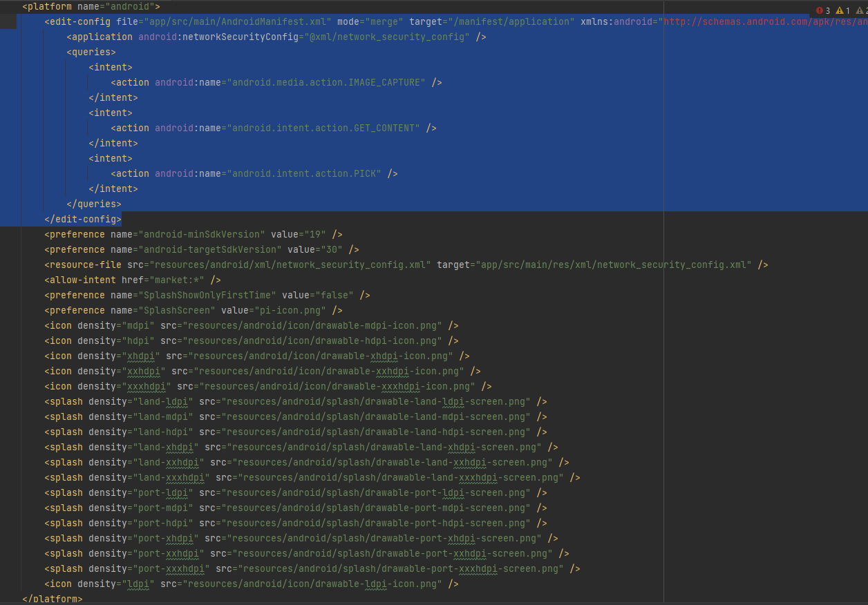This screenshot has width=868, height=605.
Task: Click the GET_CONTENT action name
Action: coord(323,128)
